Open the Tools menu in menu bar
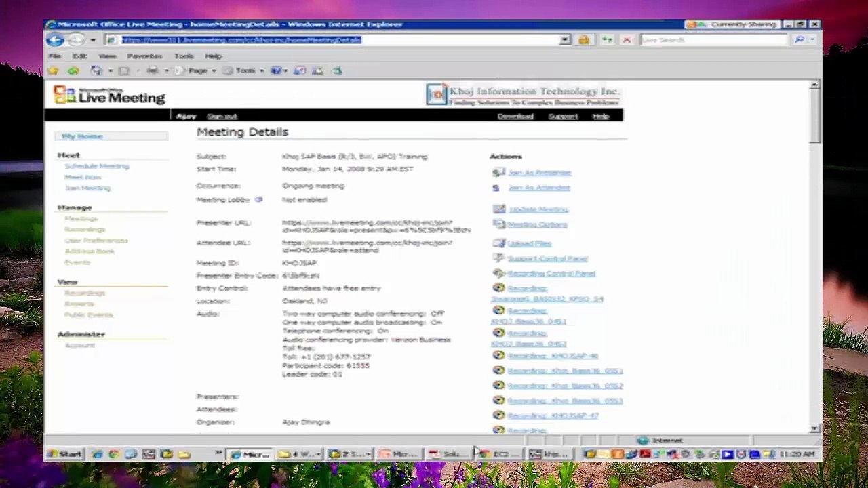868x488 pixels. click(x=184, y=56)
